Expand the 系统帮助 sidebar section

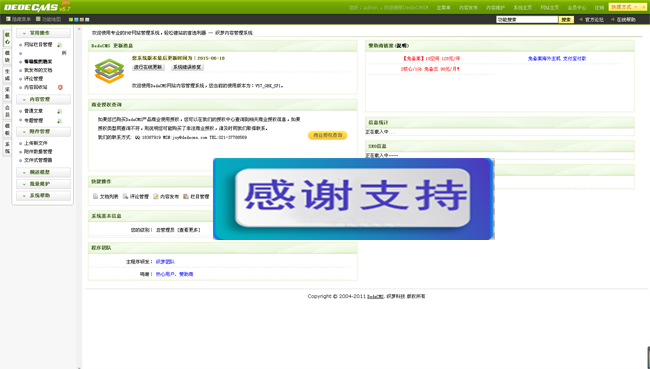coord(43,195)
